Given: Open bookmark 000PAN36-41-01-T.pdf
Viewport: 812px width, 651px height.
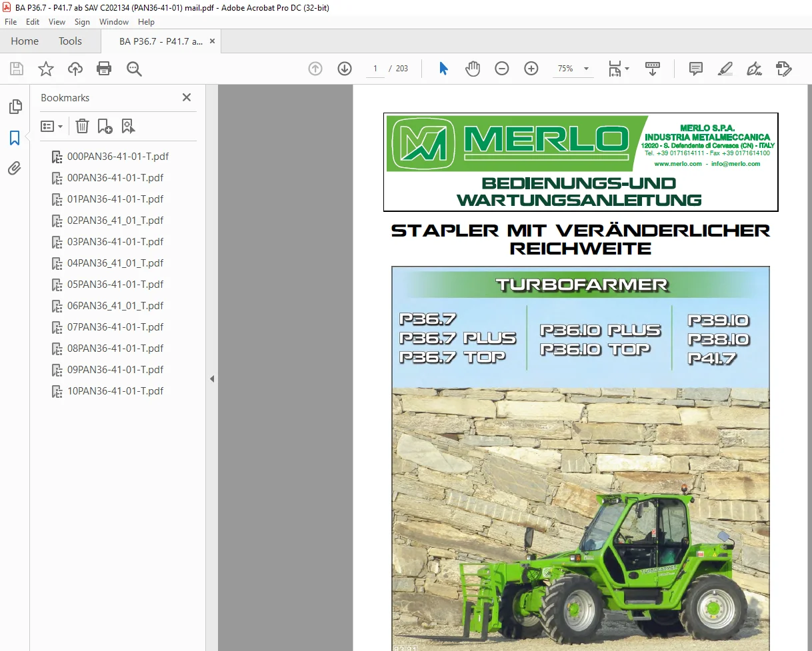Looking at the screenshot, I should click(x=118, y=157).
